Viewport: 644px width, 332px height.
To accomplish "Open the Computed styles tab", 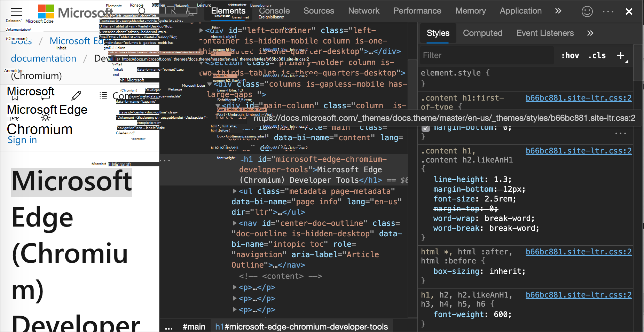I will coord(483,33).
